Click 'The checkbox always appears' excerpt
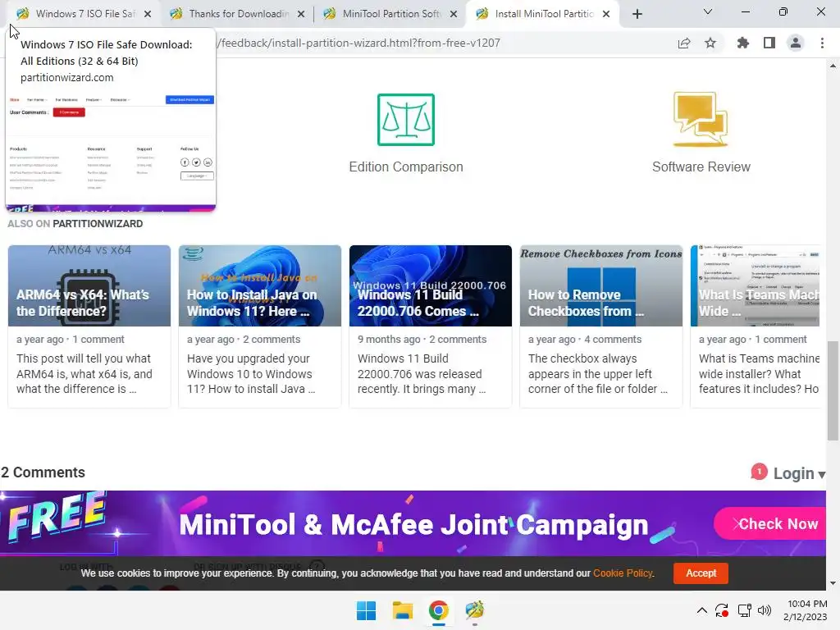Image resolution: width=840 pixels, height=630 pixels. pos(598,374)
